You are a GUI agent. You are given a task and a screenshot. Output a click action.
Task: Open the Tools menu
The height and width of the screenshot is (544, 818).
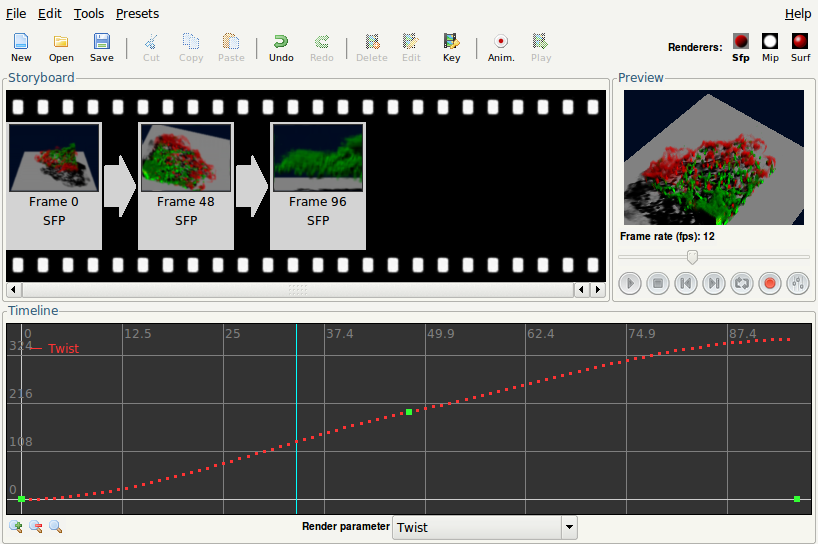coord(88,14)
